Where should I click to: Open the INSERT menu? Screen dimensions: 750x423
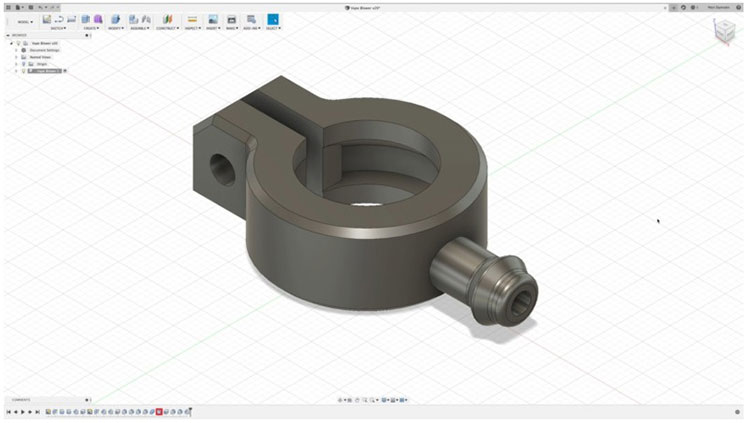click(x=212, y=28)
